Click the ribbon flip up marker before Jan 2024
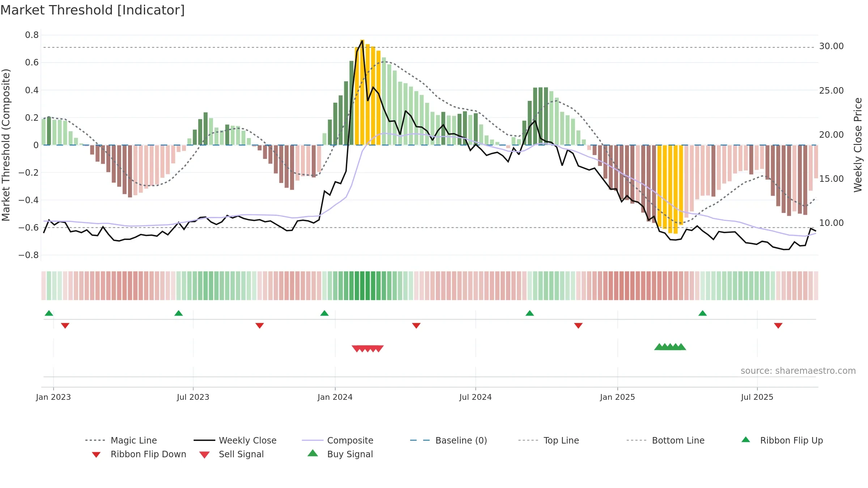Image resolution: width=868 pixels, height=488 pixels. pos(324,313)
